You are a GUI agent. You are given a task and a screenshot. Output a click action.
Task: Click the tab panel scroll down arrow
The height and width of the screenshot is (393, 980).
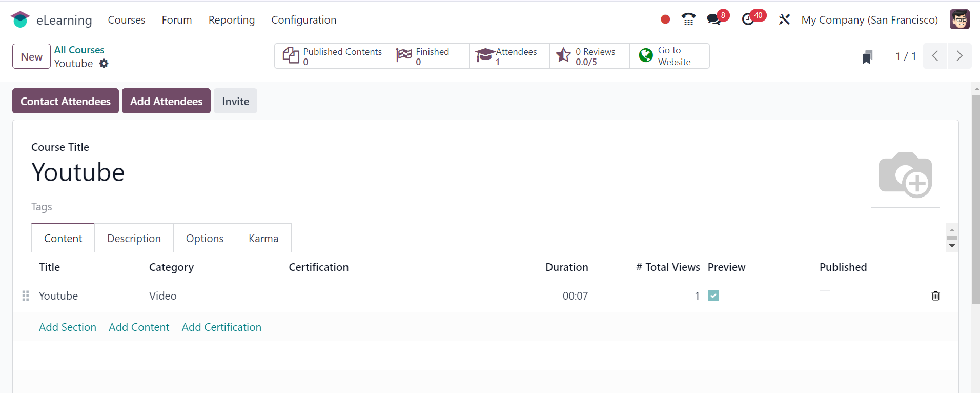[952, 246]
